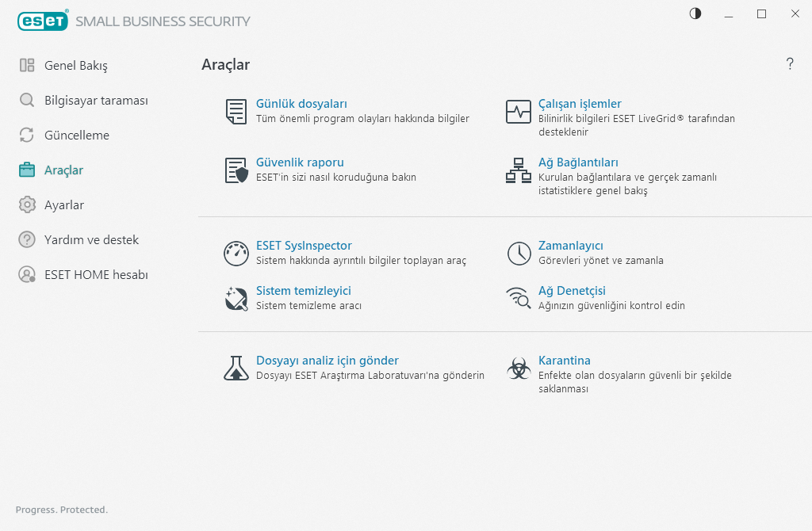Click the ESET SysInspector gauge icon

pyautogui.click(x=236, y=254)
